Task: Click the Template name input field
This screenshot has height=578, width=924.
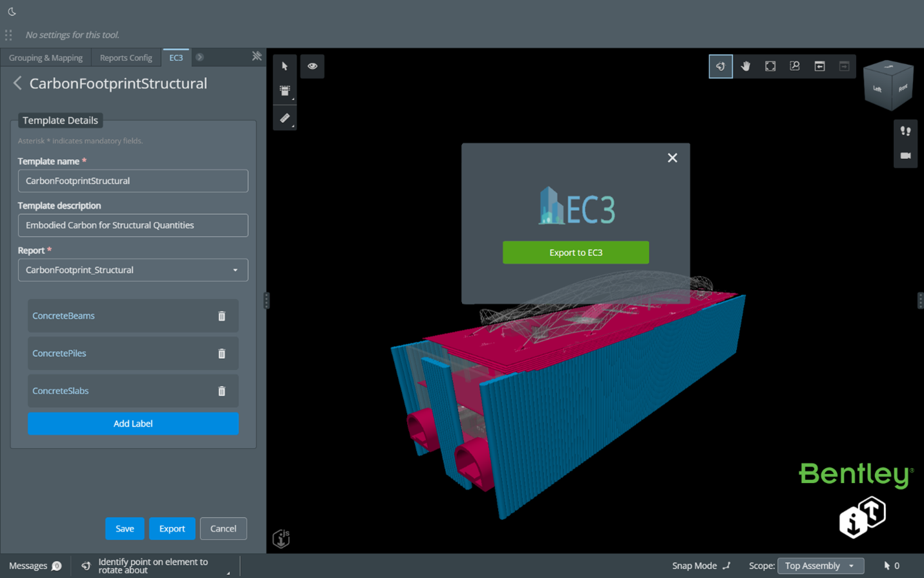Action: [132, 180]
